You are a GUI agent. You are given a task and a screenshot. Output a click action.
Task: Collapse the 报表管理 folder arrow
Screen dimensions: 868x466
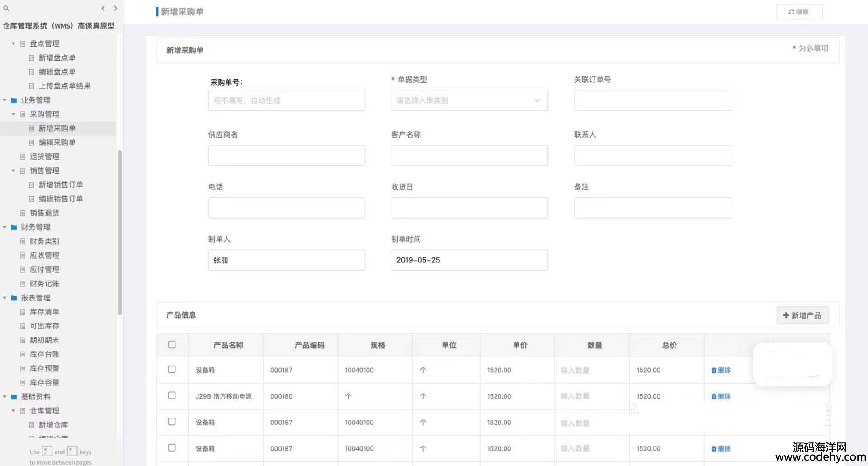click(5, 298)
